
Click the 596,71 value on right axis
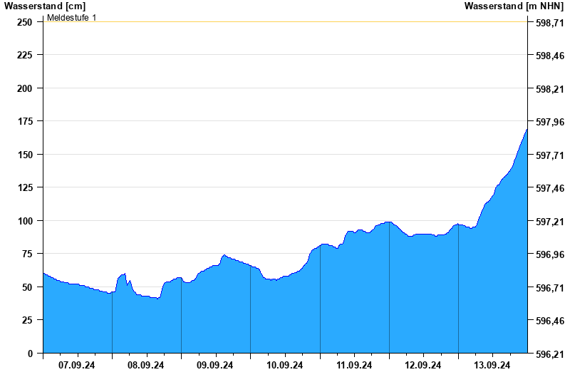549,288
